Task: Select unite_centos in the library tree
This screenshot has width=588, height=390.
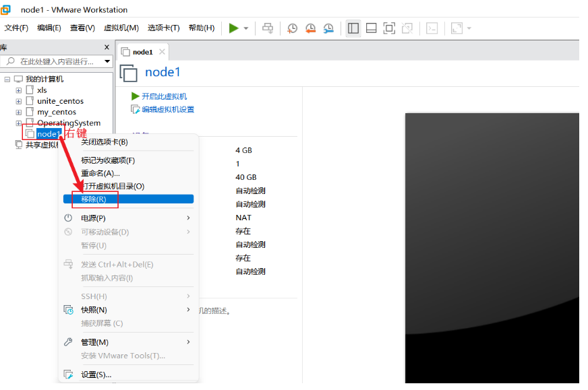Action: [x=60, y=101]
